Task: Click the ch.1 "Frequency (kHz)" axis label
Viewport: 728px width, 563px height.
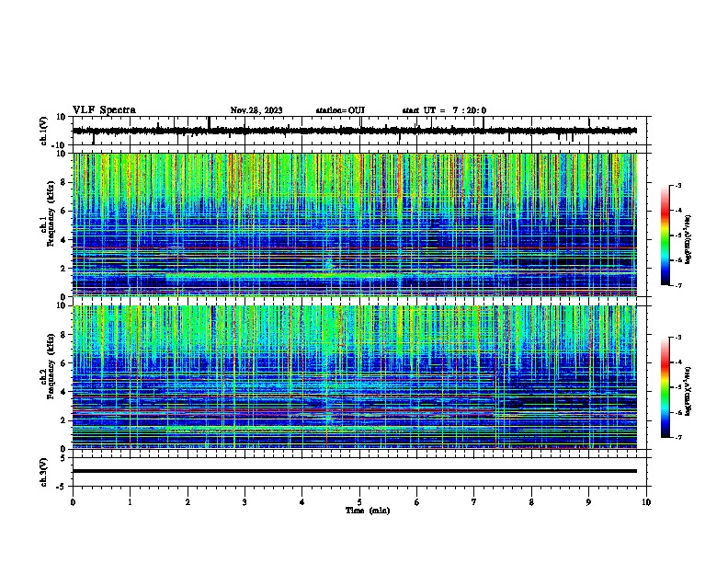Action: pyautogui.click(x=51, y=214)
